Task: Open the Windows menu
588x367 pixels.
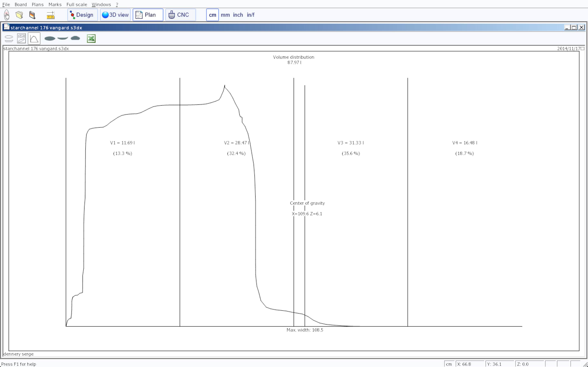Action: tap(101, 4)
